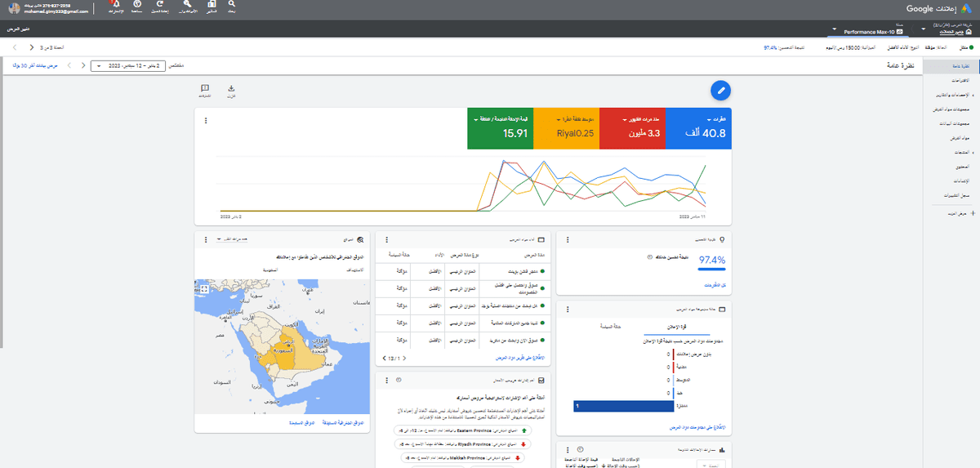Click the Riyadh Province insight chip
Viewport: 980px width, 468px height.
462,443
